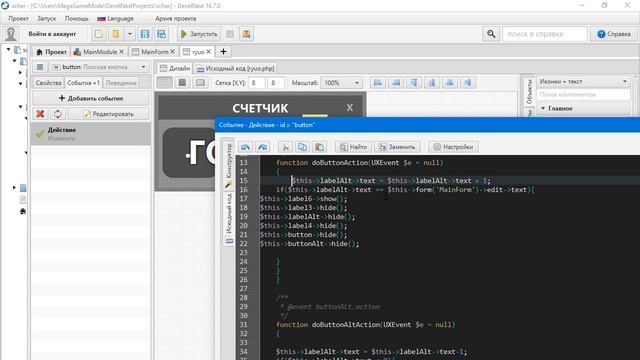Screen dimensions: 640x360
Task: Switch to the Дизайн tab
Action: (175, 69)
